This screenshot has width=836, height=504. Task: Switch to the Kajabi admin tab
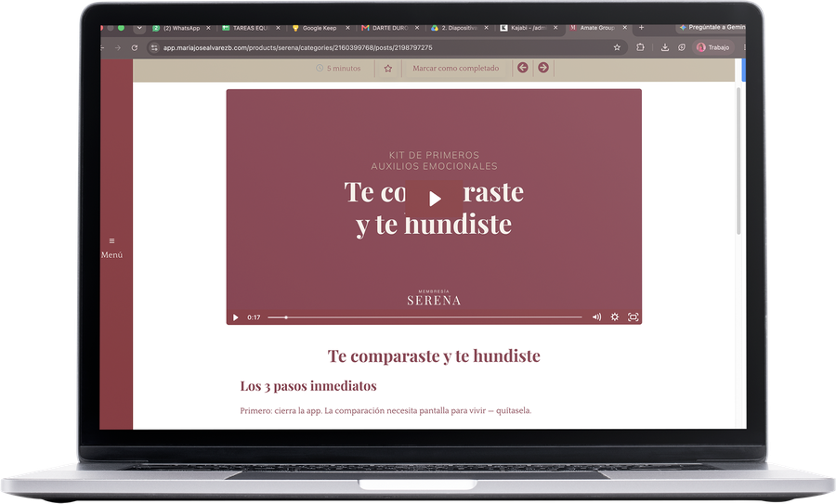click(525, 28)
